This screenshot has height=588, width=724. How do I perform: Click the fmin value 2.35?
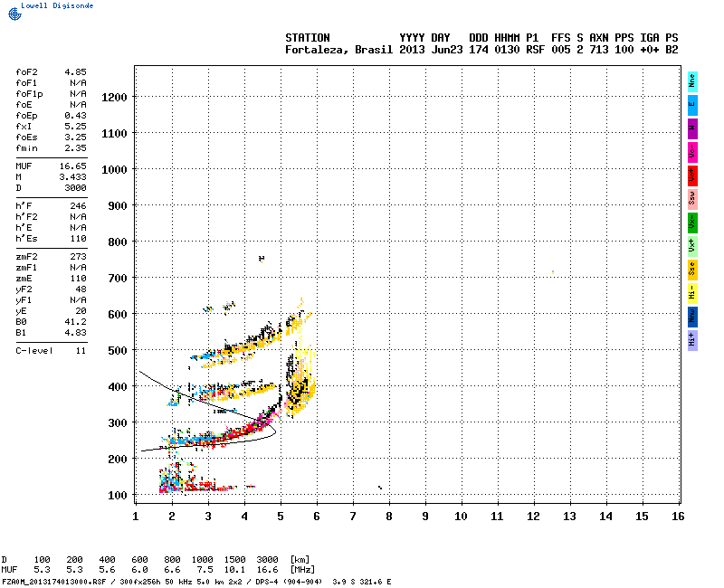click(75, 148)
